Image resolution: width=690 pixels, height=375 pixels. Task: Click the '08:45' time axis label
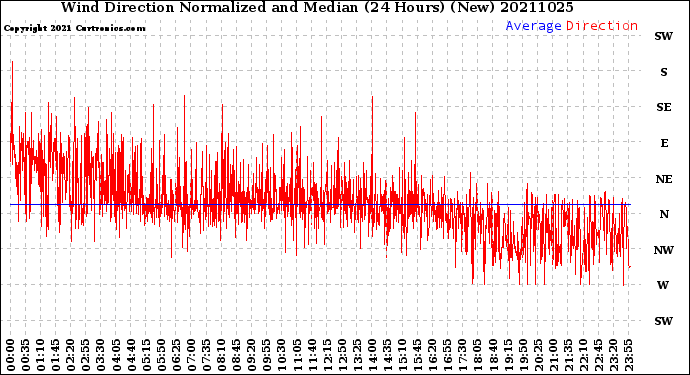(236, 355)
